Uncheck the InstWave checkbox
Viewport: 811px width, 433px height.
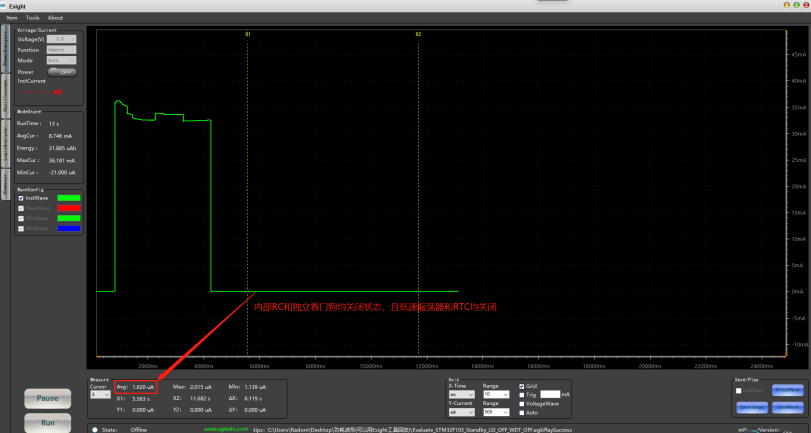(21, 198)
